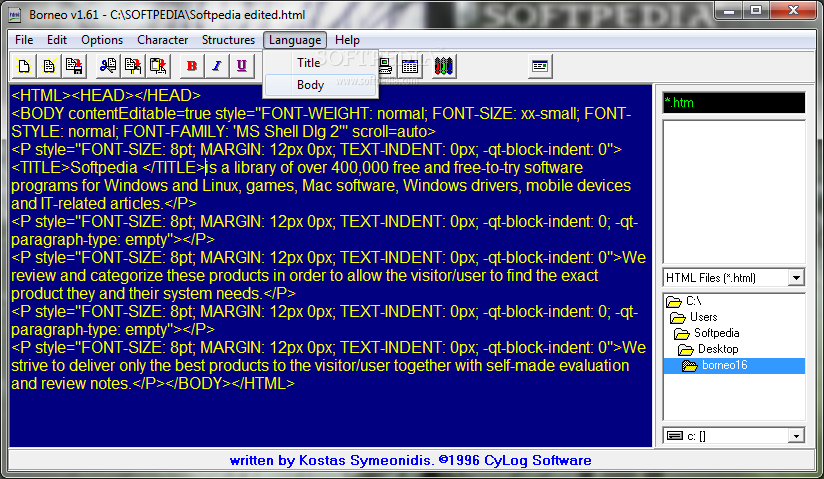Click the Borneo app icon in title bar
The width and height of the screenshot is (824, 479).
15,15
